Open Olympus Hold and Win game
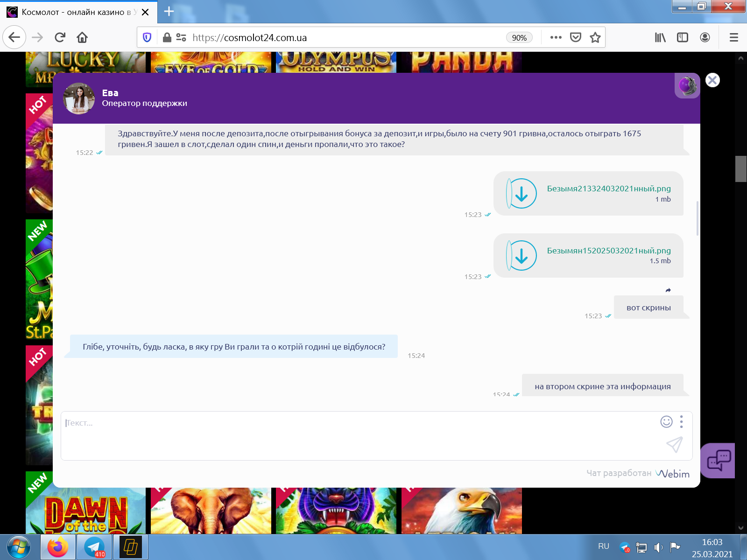This screenshot has height=560, width=747. 336,63
